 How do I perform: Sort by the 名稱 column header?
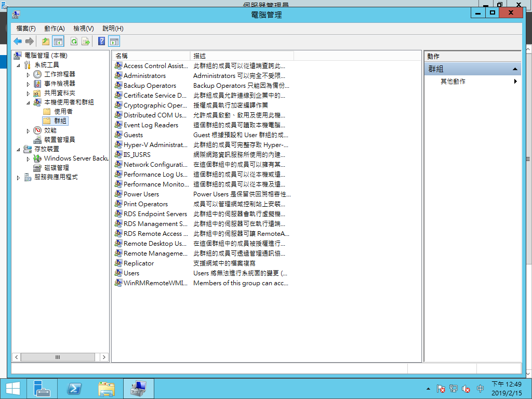(151, 56)
